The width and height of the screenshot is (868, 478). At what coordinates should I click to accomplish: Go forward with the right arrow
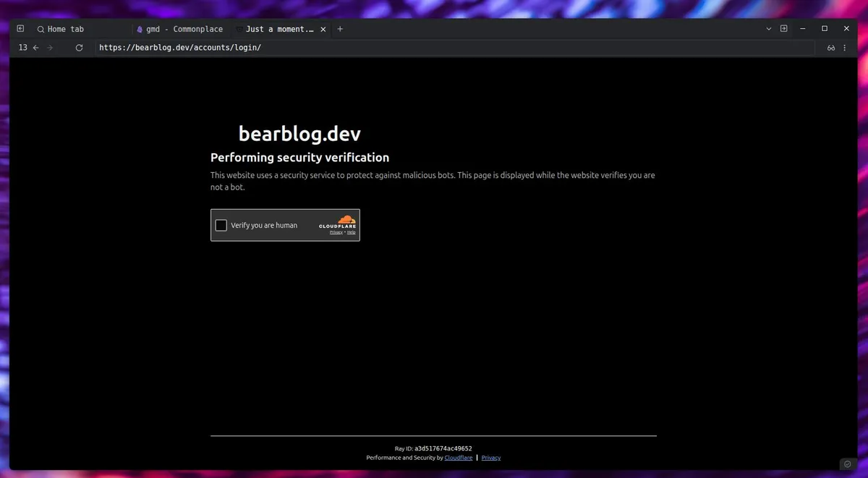[50, 48]
